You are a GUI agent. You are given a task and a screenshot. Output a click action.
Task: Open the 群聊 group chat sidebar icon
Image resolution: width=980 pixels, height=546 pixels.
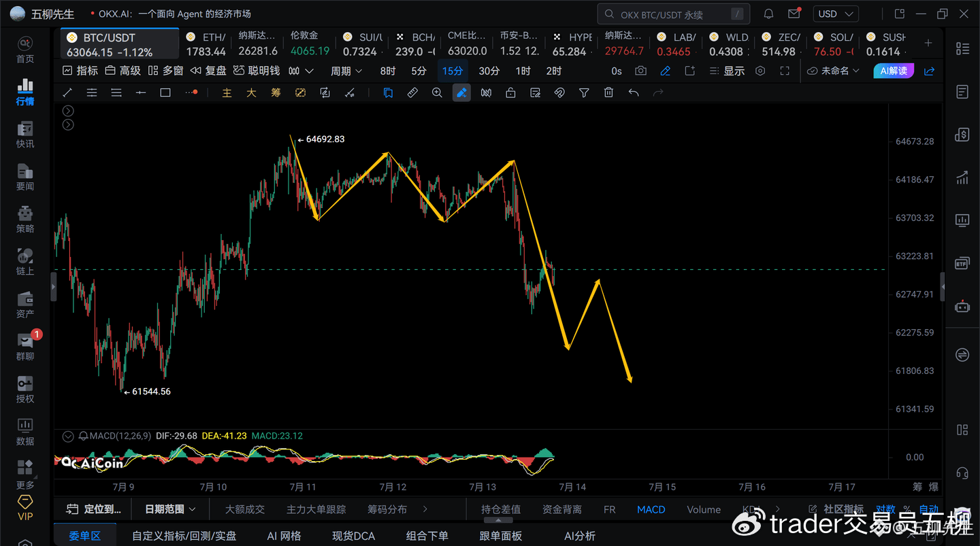click(25, 347)
